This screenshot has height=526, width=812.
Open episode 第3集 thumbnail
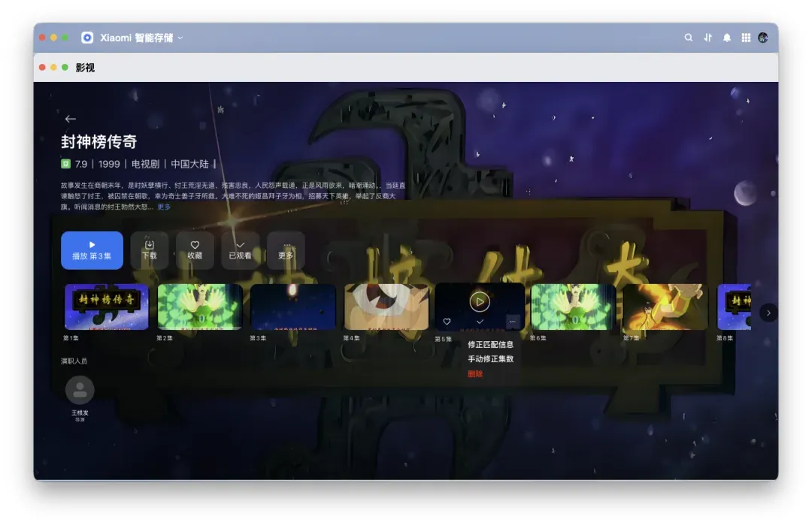[293, 307]
